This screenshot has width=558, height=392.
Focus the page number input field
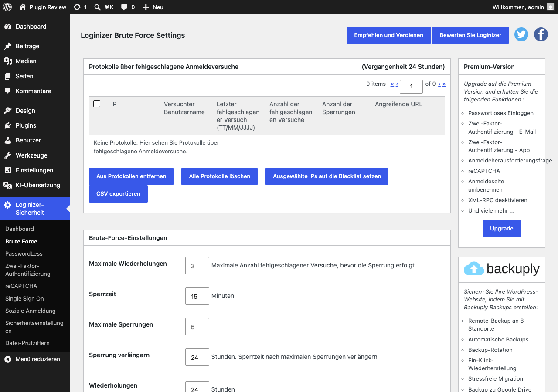pyautogui.click(x=411, y=87)
